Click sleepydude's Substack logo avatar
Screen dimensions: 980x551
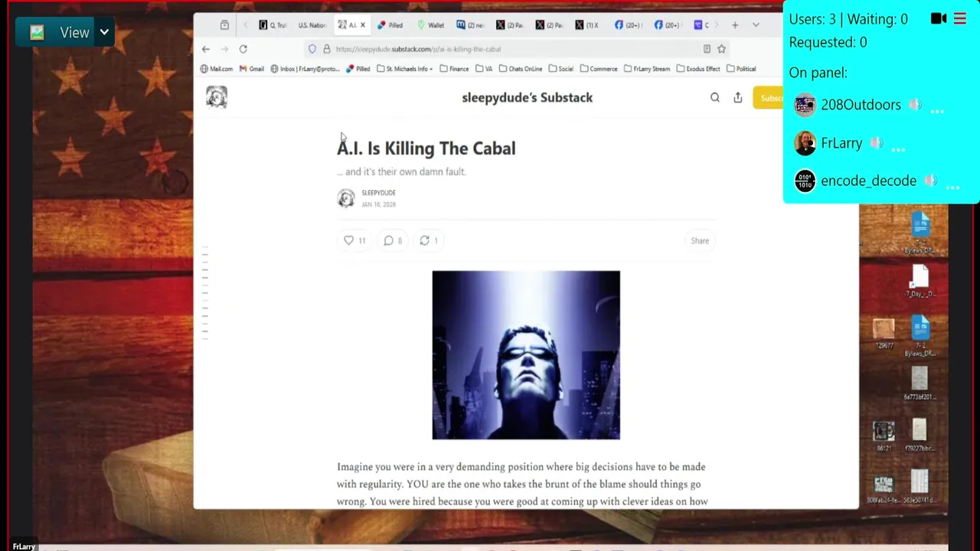(x=217, y=97)
